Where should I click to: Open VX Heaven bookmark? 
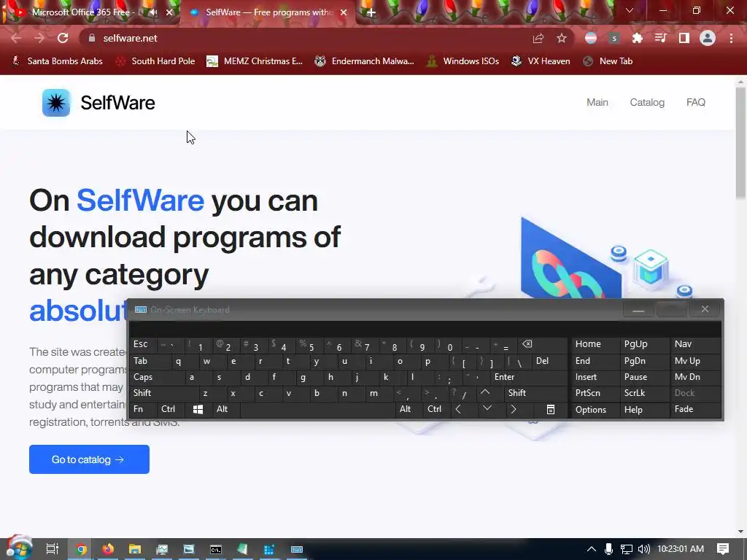541,61
